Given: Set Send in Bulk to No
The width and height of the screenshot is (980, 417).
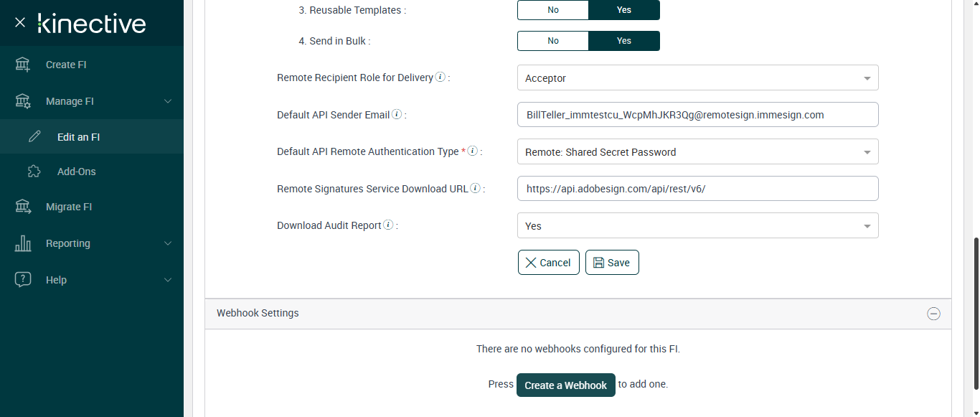Looking at the screenshot, I should pos(553,41).
